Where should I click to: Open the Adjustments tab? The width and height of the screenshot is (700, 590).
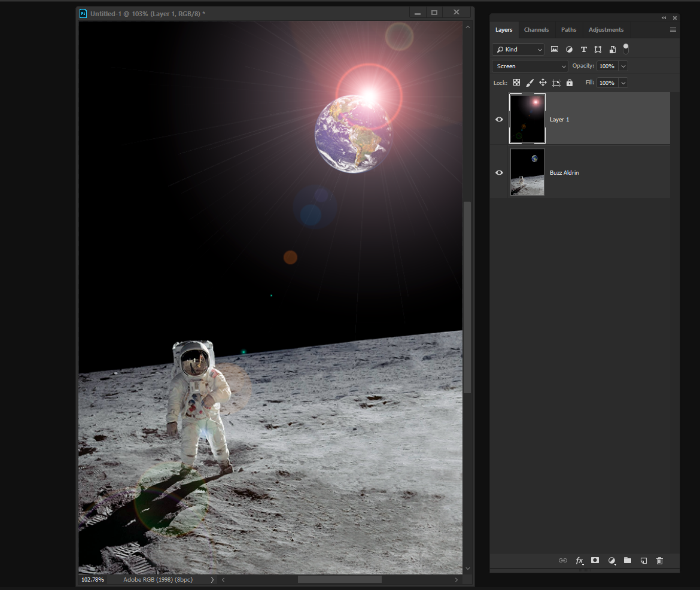(x=605, y=29)
